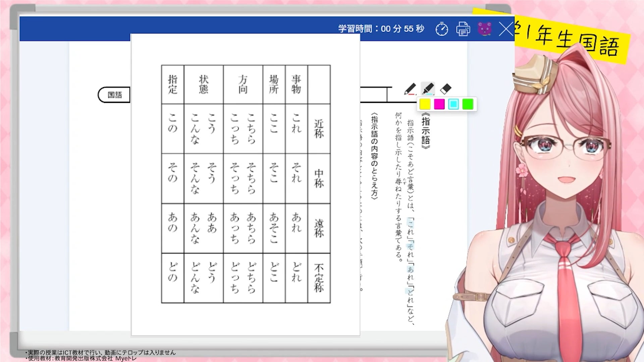Click the printer icon
This screenshot has height=362, width=644.
pyautogui.click(x=463, y=29)
